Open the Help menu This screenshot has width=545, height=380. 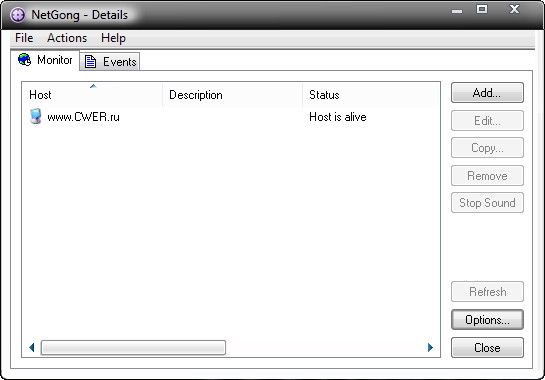(x=113, y=38)
